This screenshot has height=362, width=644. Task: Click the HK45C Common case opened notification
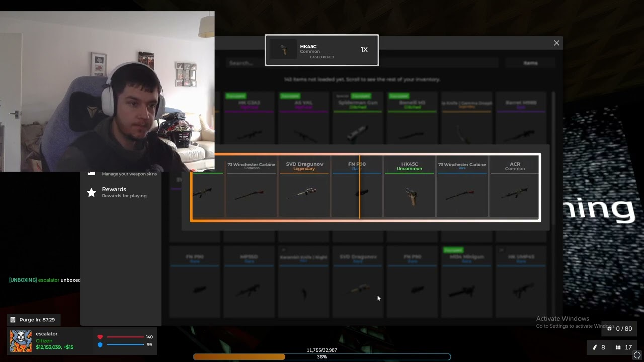pyautogui.click(x=322, y=50)
